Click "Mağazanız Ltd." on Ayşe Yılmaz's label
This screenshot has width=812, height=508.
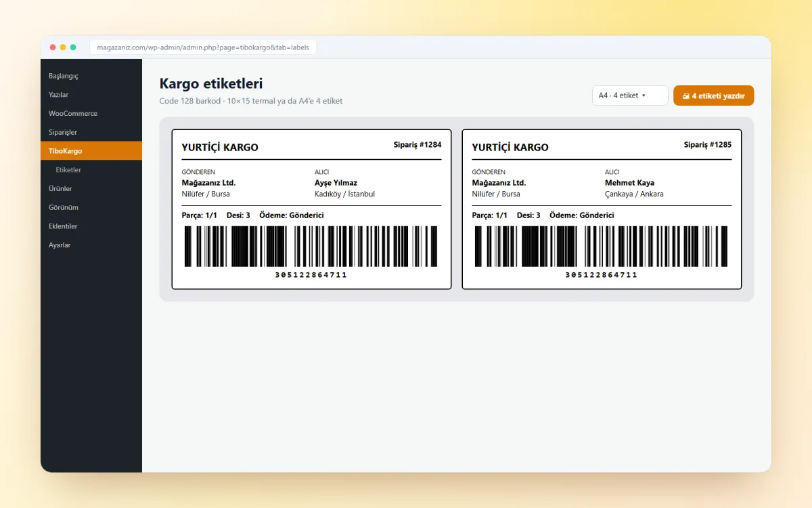click(208, 183)
